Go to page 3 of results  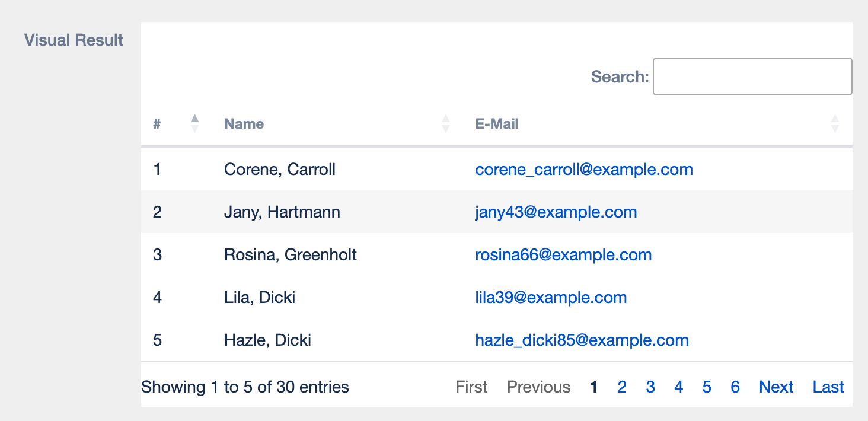650,387
